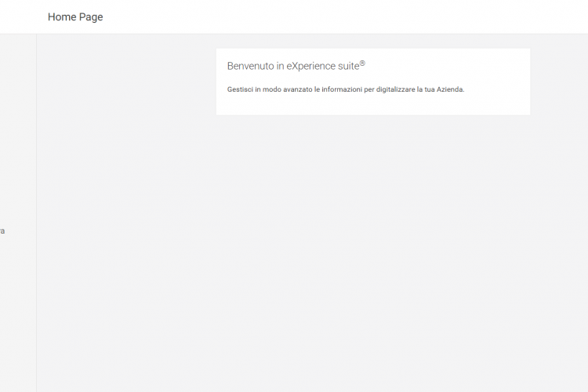Click the Home Page title
Viewport: 588px width, 392px height.
(x=75, y=17)
